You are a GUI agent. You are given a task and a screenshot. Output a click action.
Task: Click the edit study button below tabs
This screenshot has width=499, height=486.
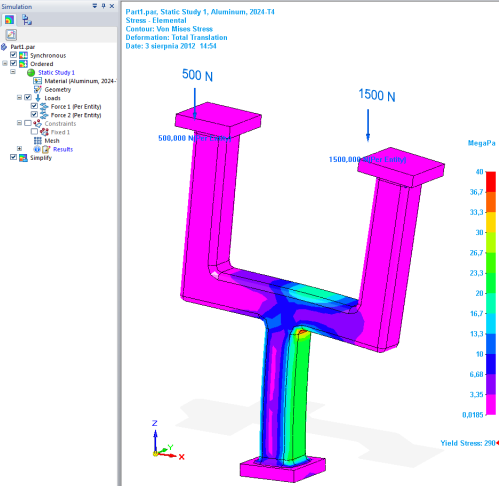(x=11, y=35)
